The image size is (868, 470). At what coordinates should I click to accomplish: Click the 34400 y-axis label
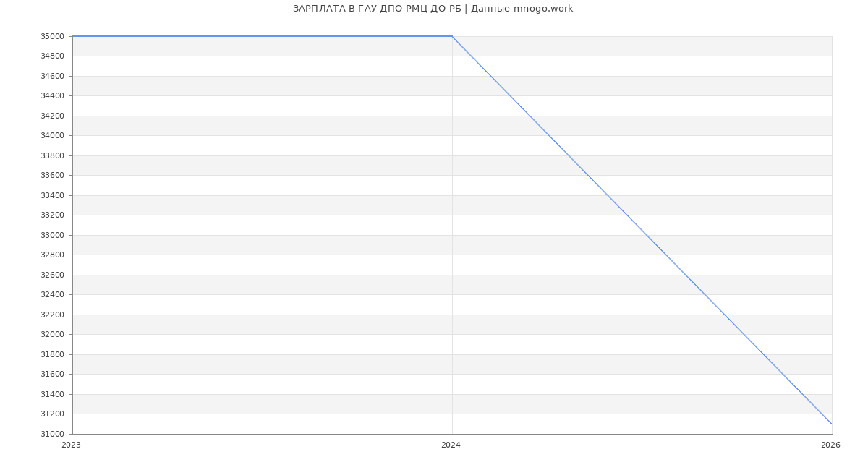[52, 96]
